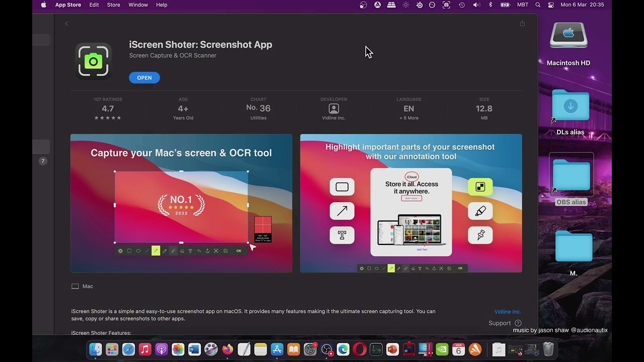Open the volume menu bar icon

pos(476,5)
